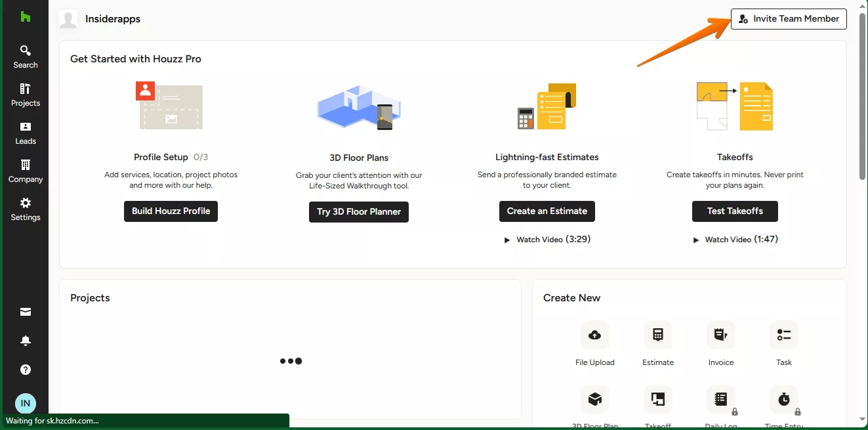868x430 pixels.
Task: Click the Test Takeoffs button
Action: tap(735, 211)
